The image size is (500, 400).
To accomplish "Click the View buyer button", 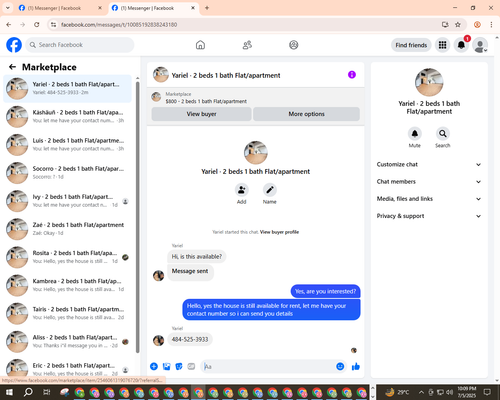I will pyautogui.click(x=201, y=114).
